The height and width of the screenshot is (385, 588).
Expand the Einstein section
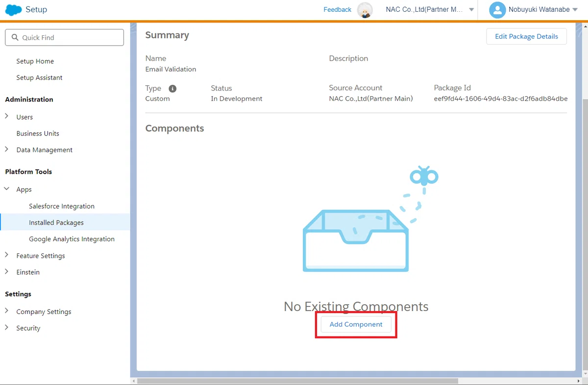tap(7, 271)
